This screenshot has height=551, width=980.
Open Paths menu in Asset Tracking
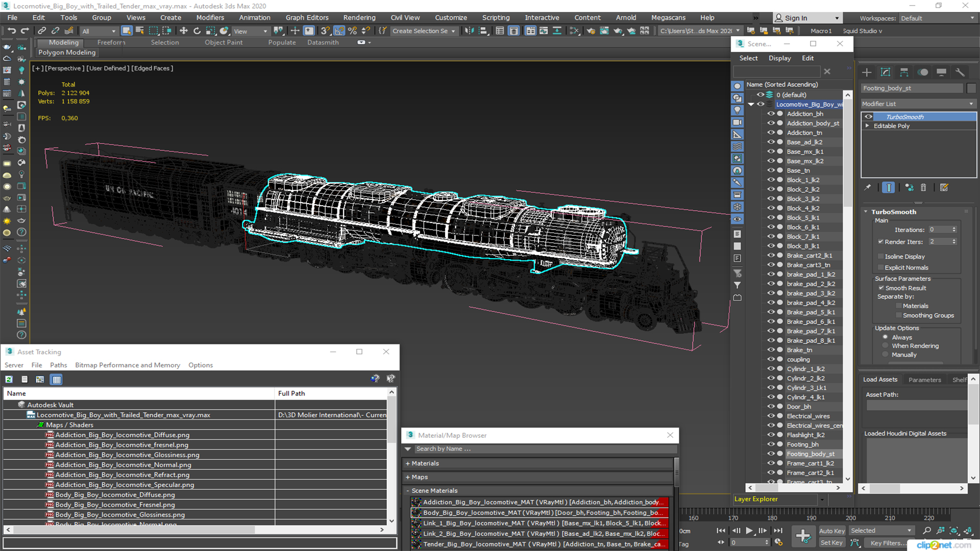point(58,365)
